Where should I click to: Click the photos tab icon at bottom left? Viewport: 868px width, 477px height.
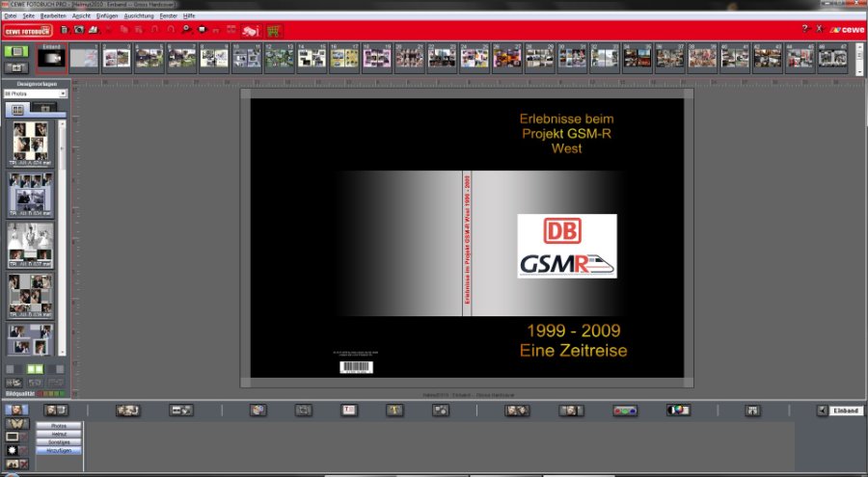coord(16,411)
